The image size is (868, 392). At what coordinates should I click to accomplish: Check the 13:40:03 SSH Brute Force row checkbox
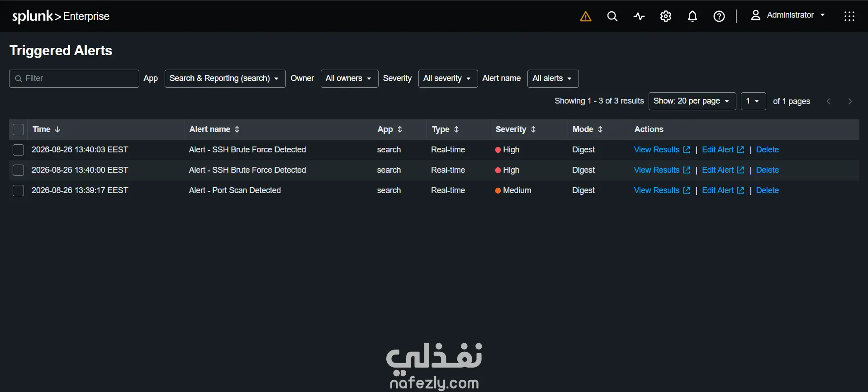(19, 150)
